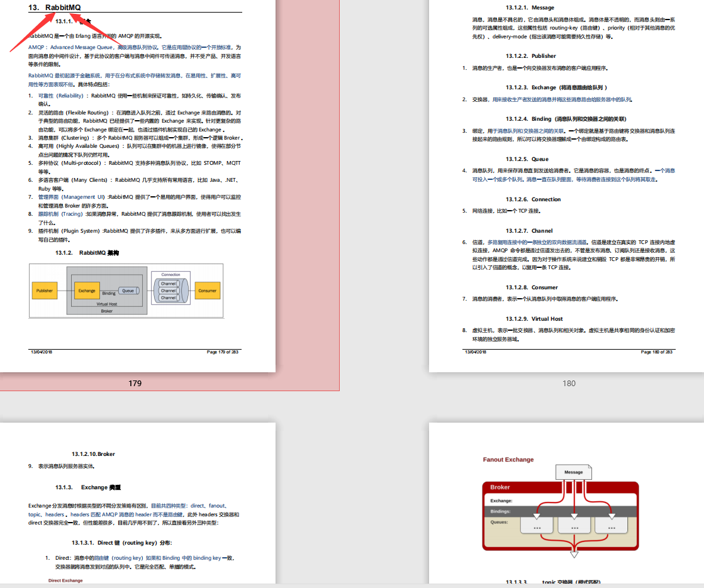Click the red "Direct Exchange" label
The height and width of the screenshot is (588, 704).
tap(65, 580)
